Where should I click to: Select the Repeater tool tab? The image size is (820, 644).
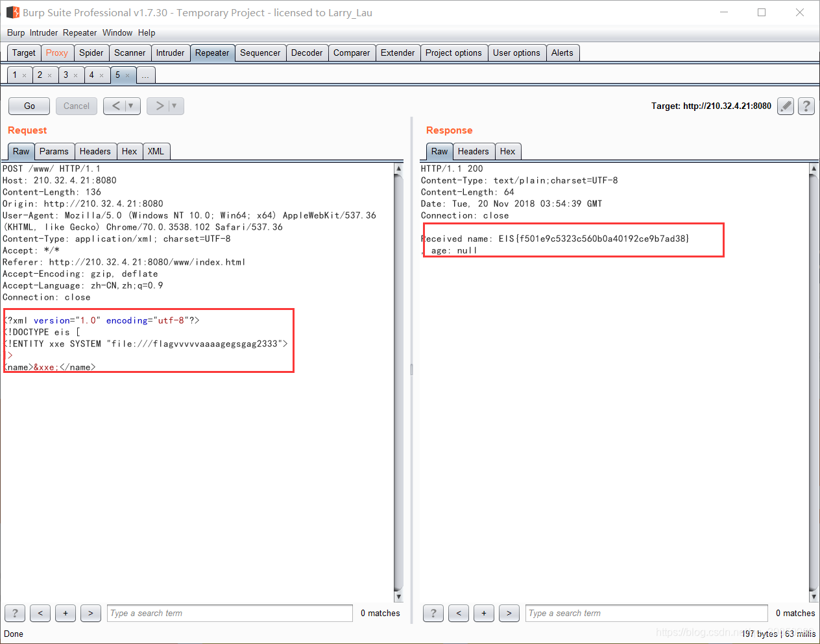pos(212,53)
